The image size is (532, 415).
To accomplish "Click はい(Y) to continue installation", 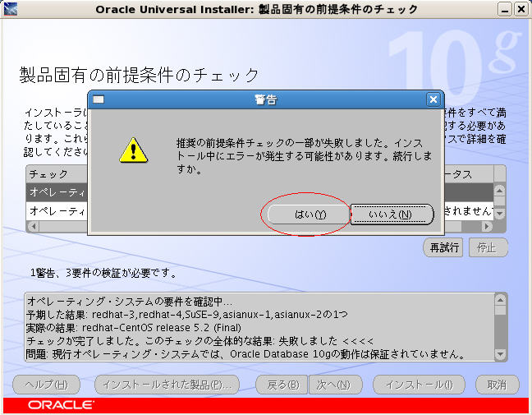I will point(308,214).
